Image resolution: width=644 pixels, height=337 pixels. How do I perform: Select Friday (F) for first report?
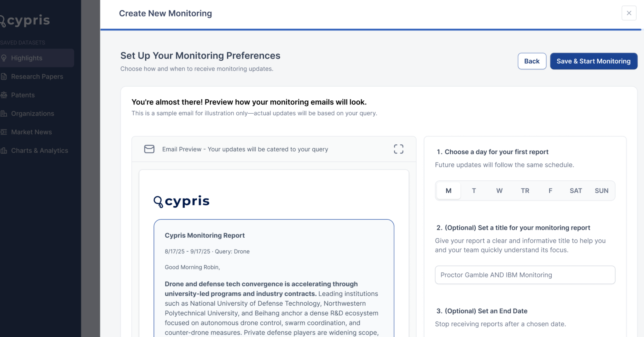tap(550, 191)
